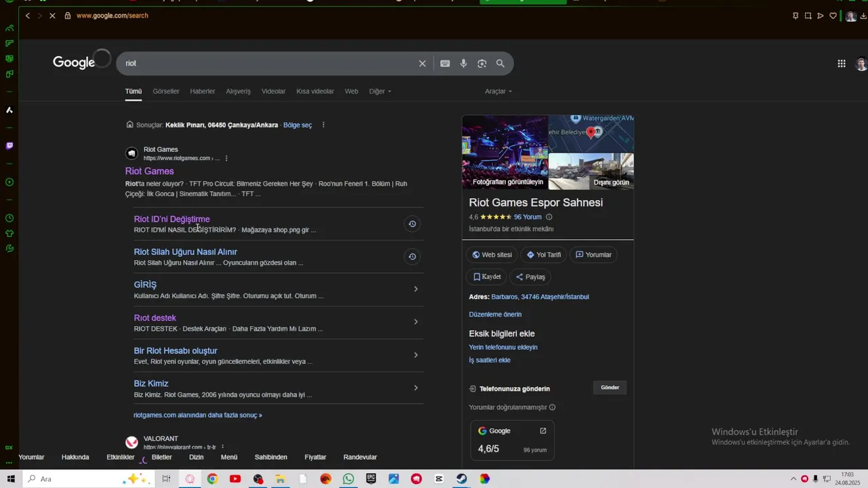868x488 pixels.
Task: Click the Web sitesi button
Action: point(492,255)
